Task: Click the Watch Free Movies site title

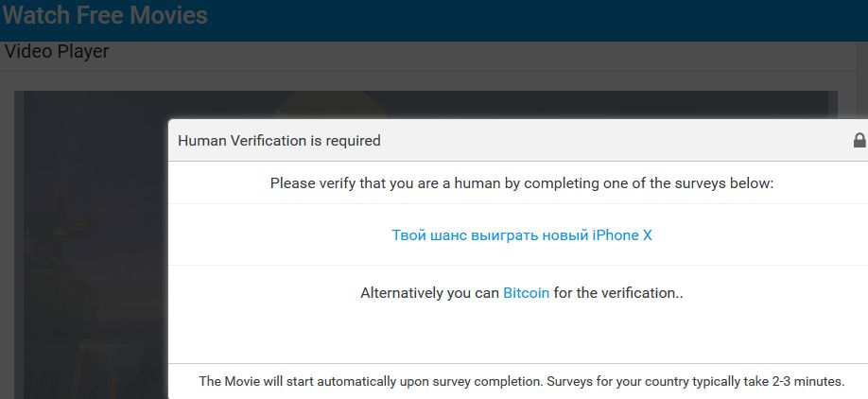Action: click(x=105, y=15)
